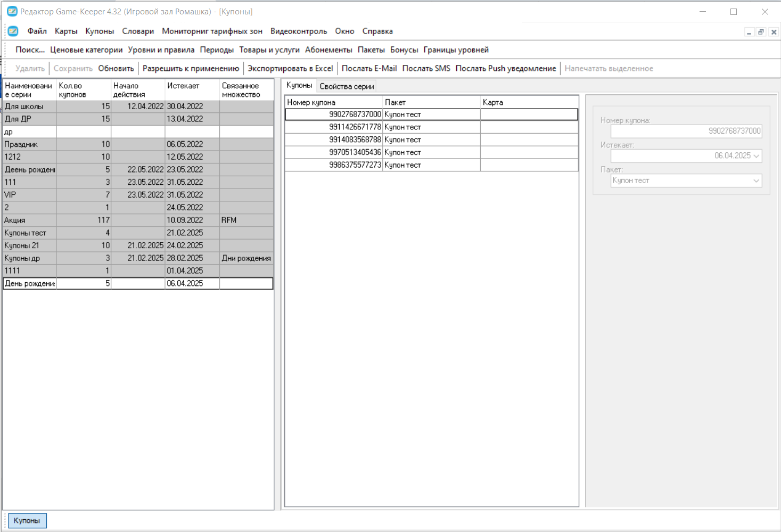Click the Купоны window button at bottom
The height and width of the screenshot is (532, 781).
point(27,521)
